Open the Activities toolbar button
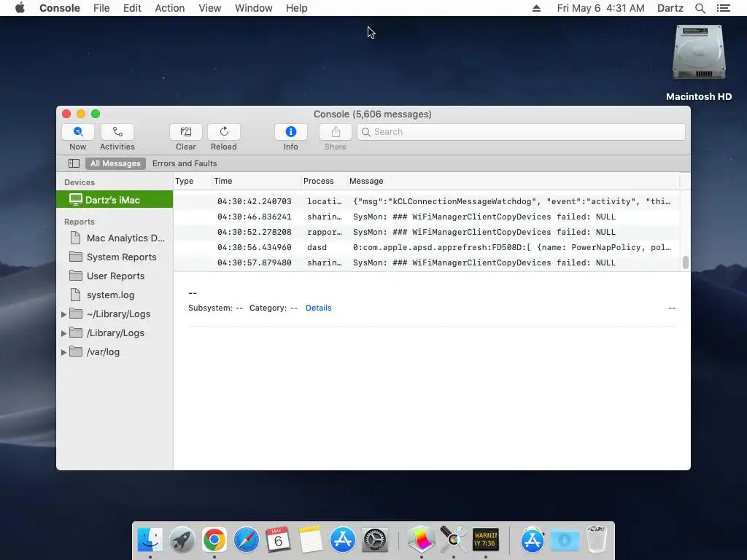This screenshot has width=747, height=560. (x=117, y=132)
